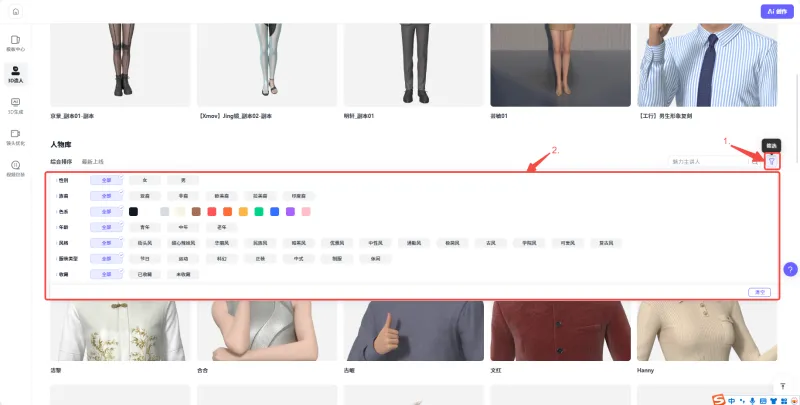The width and height of the screenshot is (800, 405).
Task: Pick the cream color swatch
Action: (180, 212)
